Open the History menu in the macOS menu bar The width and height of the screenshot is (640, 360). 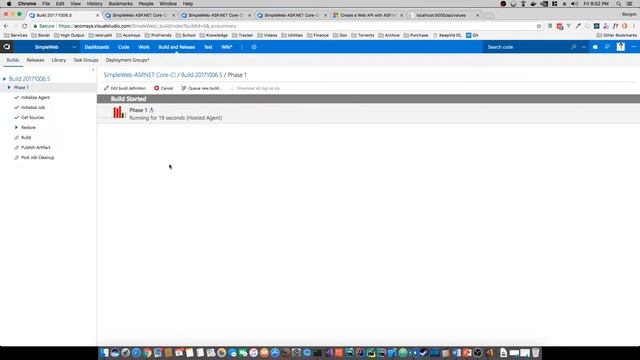pyautogui.click(x=94, y=4)
